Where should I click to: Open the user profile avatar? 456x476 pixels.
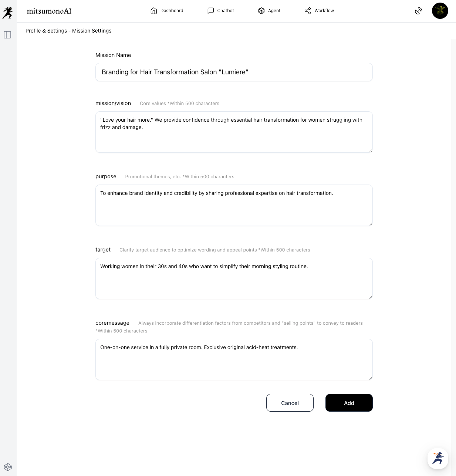tap(440, 11)
